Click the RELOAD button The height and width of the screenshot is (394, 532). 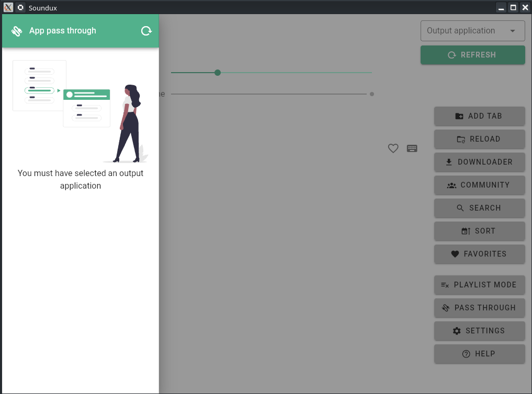click(x=479, y=139)
